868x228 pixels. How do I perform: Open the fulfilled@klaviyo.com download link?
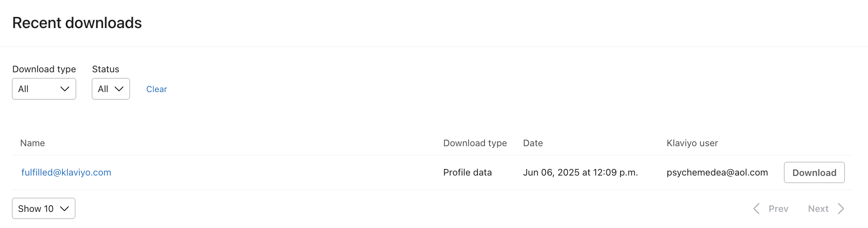(x=66, y=172)
